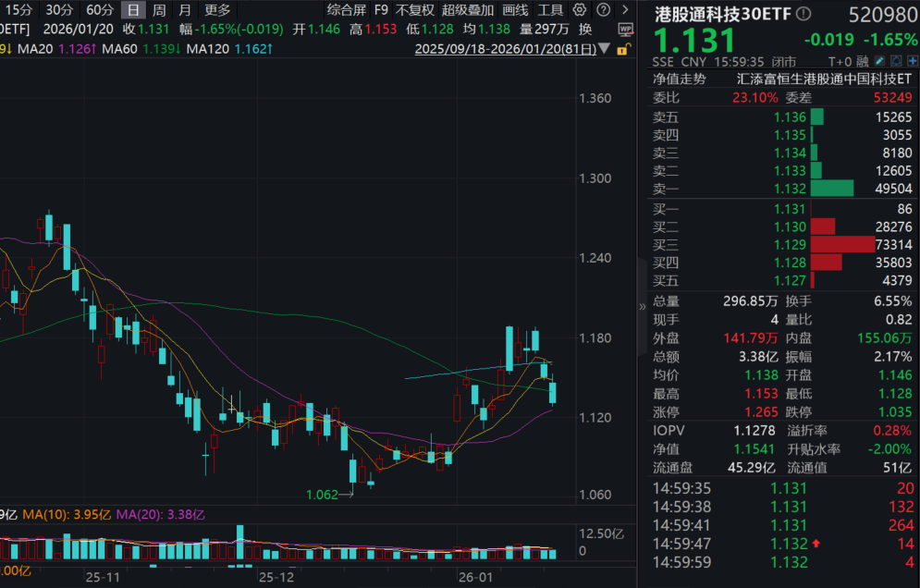The width and height of the screenshot is (920, 588).
Task: Unlock the padlock icon near the date range
Action: tap(624, 48)
